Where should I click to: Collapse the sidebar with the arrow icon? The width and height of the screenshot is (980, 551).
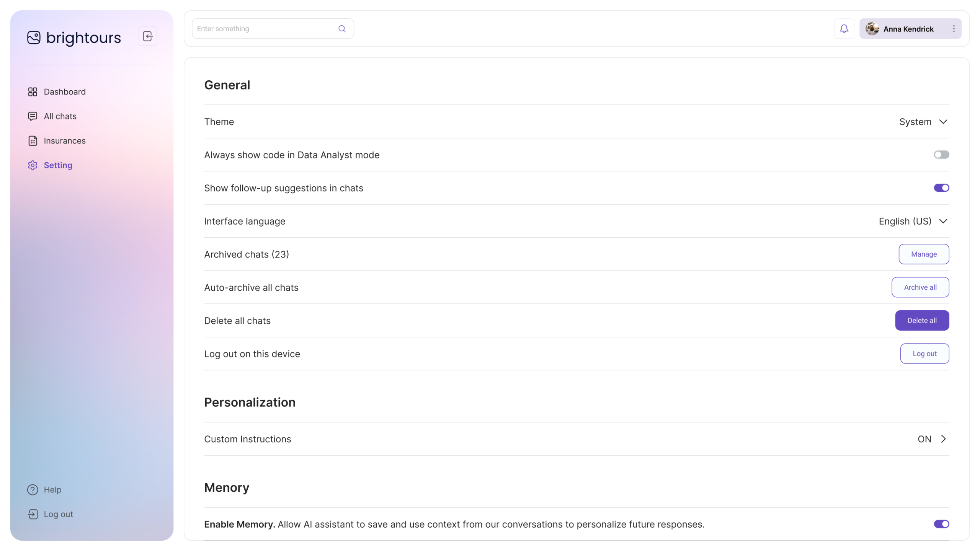pyautogui.click(x=147, y=36)
